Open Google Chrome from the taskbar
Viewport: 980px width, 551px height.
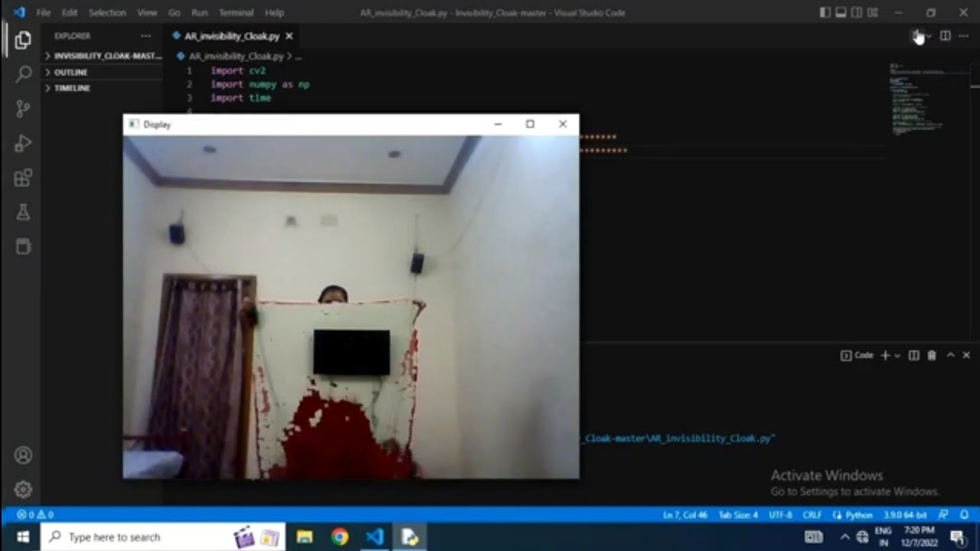pos(340,536)
